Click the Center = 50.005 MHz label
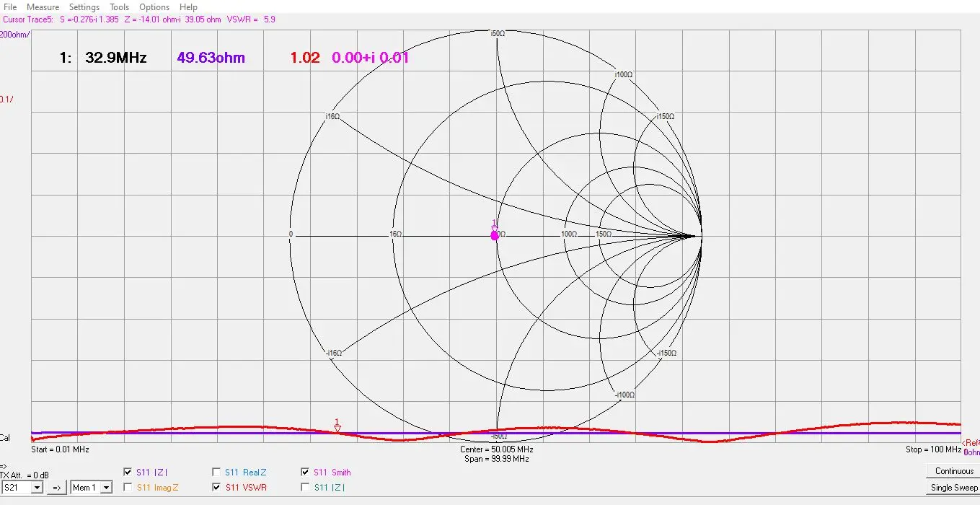980x505 pixels. point(497,449)
